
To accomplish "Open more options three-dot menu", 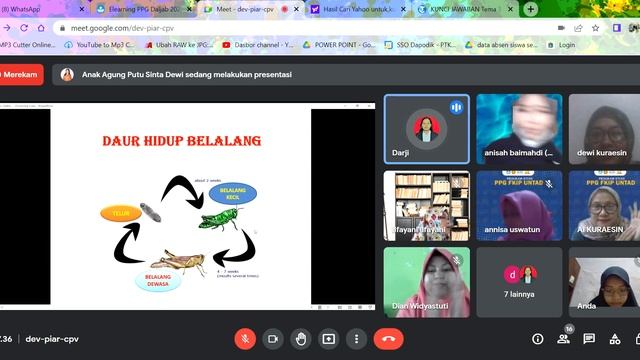I will pyautogui.click(x=356, y=339).
